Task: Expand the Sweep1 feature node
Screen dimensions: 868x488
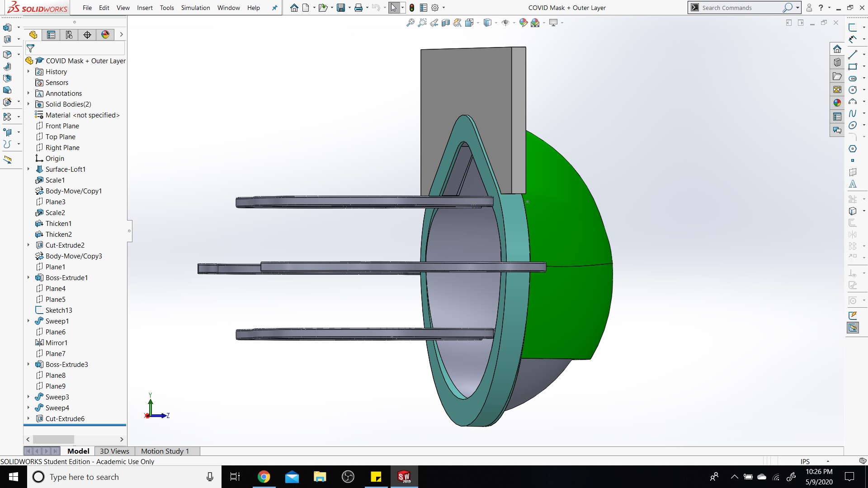Action: (28, 321)
